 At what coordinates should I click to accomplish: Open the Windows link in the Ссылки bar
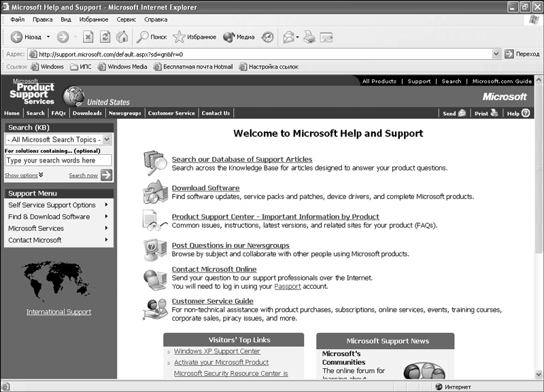pos(48,67)
